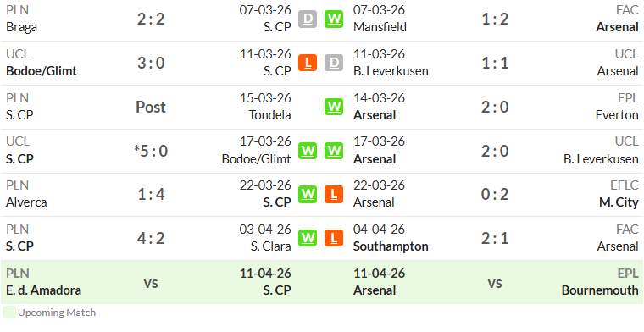Click the green W badge for S. CP vs S. Clara

tap(308, 238)
